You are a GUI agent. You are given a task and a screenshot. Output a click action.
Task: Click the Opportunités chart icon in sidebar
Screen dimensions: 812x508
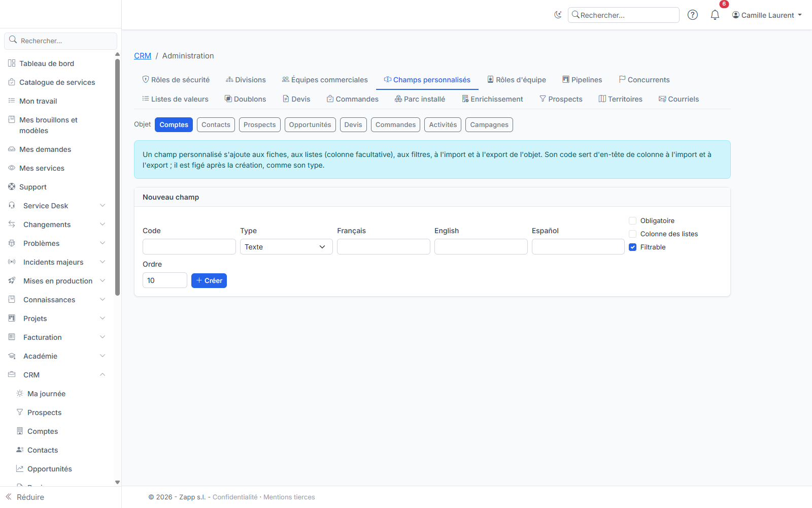pos(20,469)
